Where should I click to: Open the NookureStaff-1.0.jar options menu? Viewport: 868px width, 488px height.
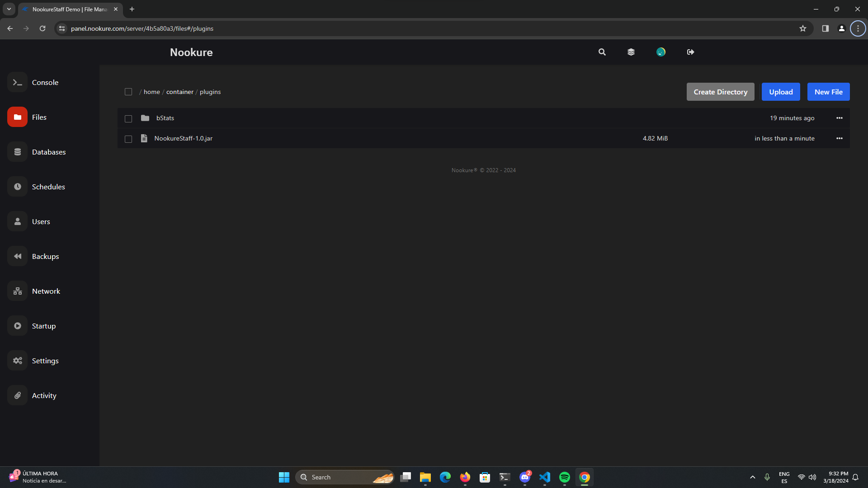click(x=840, y=138)
